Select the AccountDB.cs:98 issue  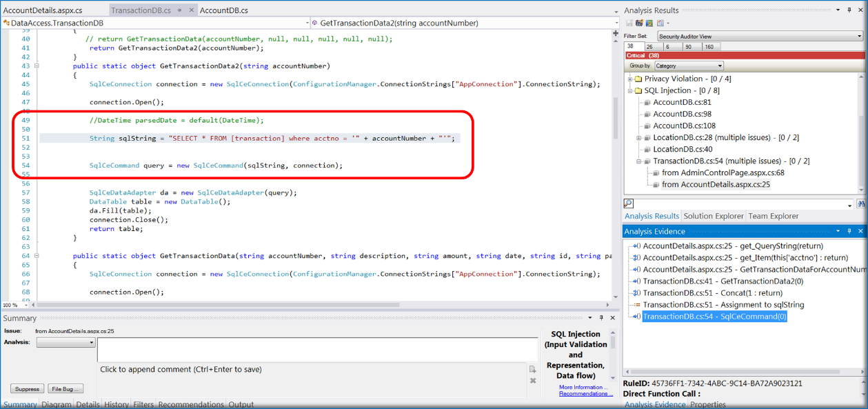(x=683, y=114)
